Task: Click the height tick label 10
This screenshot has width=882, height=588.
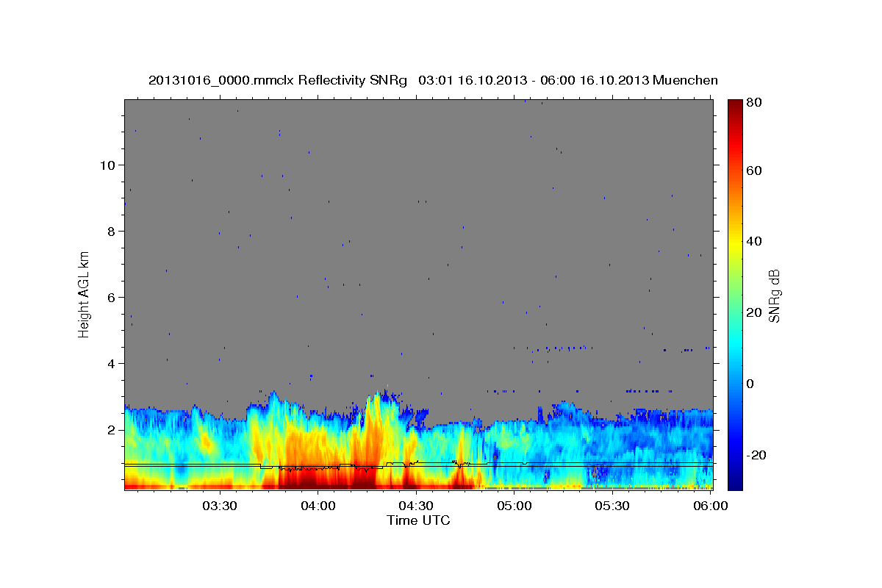Action: pyautogui.click(x=107, y=165)
